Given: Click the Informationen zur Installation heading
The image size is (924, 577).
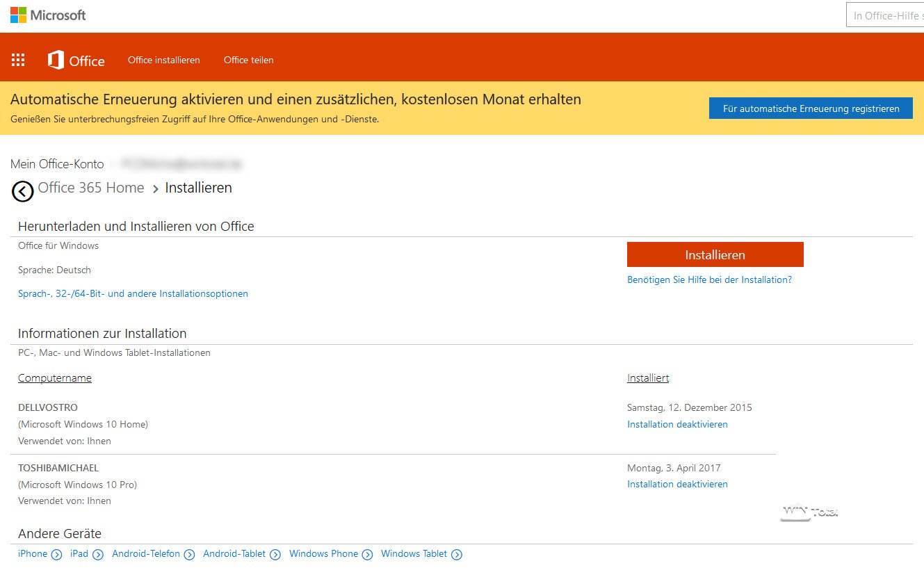Looking at the screenshot, I should 102,334.
